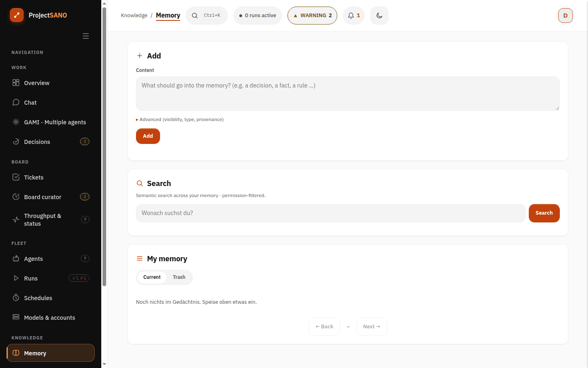
Task: Open user avatar menu D
Action: pyautogui.click(x=566, y=16)
